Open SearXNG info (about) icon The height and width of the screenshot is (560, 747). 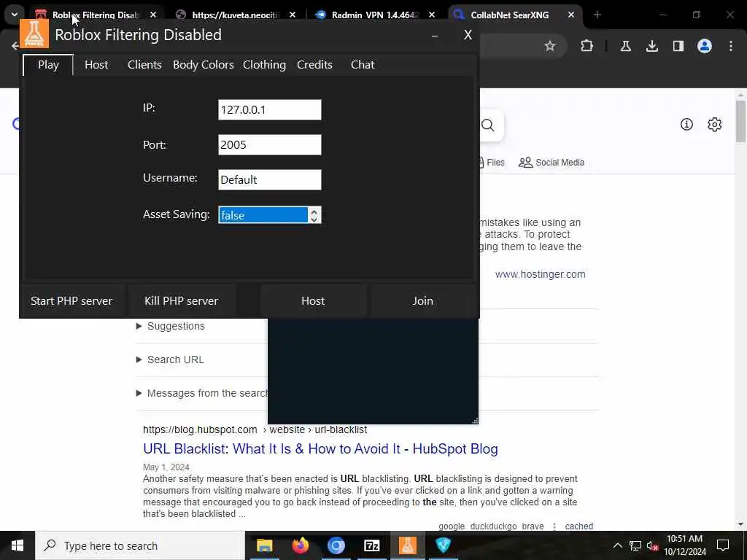[x=686, y=125]
